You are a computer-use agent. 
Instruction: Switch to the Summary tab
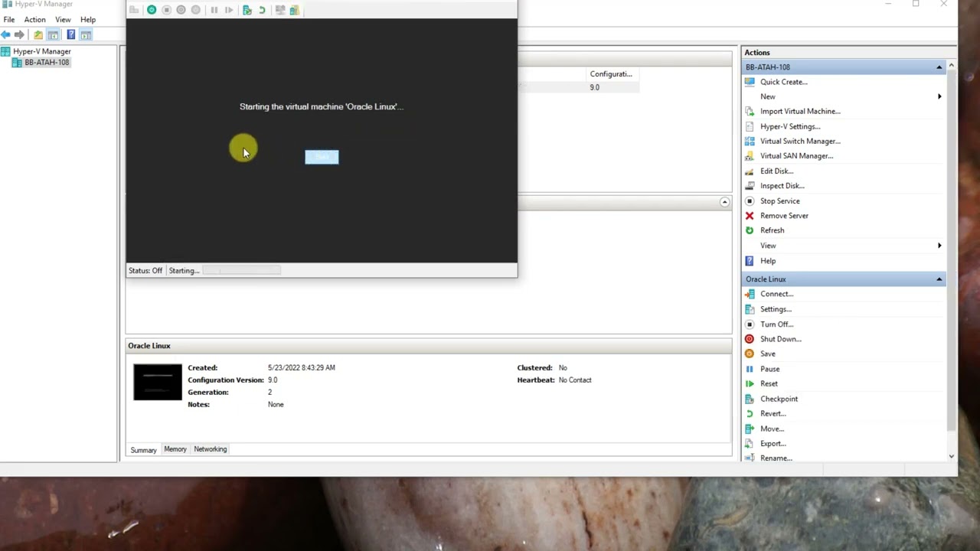(x=143, y=450)
